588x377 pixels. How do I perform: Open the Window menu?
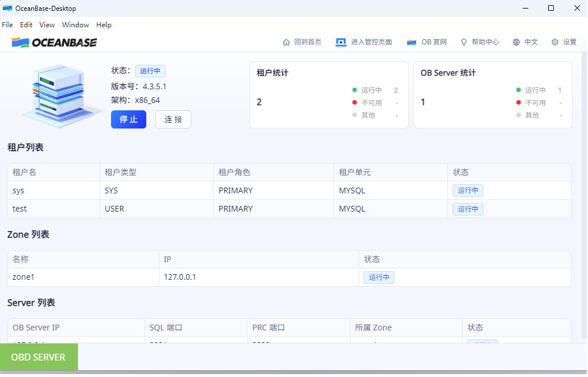[75, 24]
